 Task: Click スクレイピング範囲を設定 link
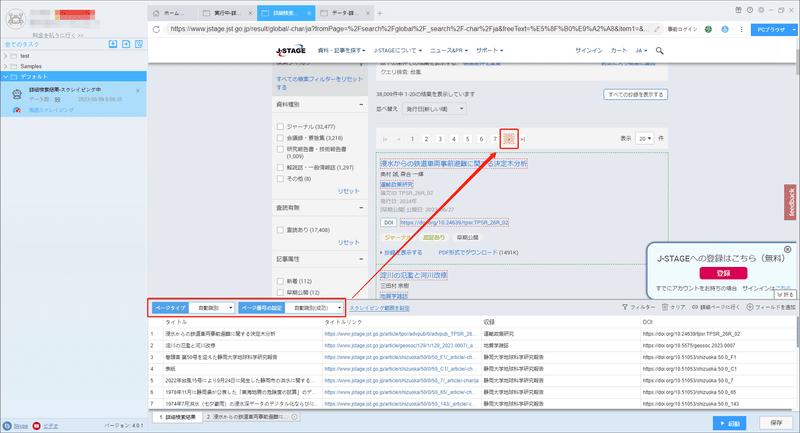click(x=379, y=308)
